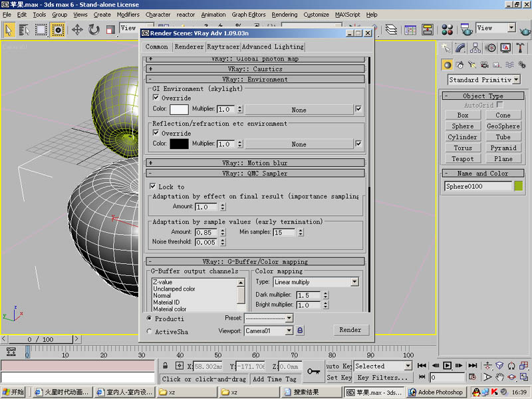This screenshot has height=399, width=532.
Task: Click the Quick Render teapot icon
Action: click(x=525, y=31)
